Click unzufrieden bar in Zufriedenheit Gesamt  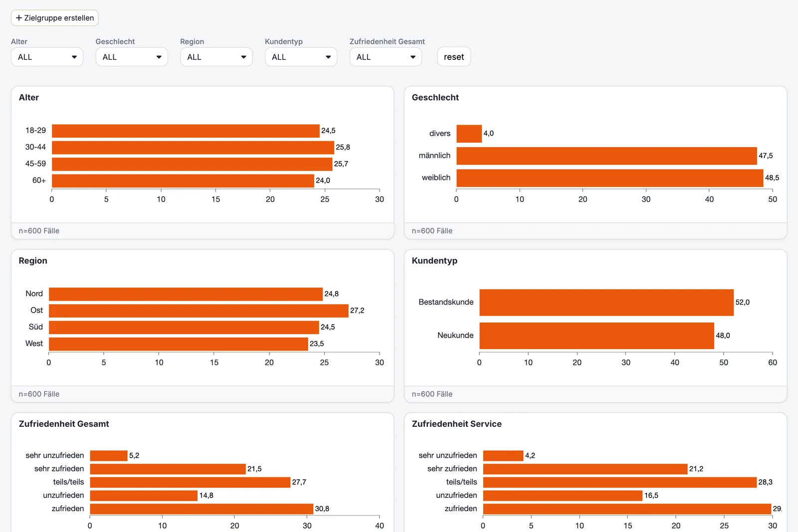(x=144, y=496)
